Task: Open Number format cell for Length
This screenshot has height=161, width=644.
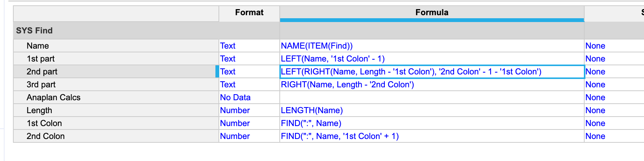Action: [249, 110]
